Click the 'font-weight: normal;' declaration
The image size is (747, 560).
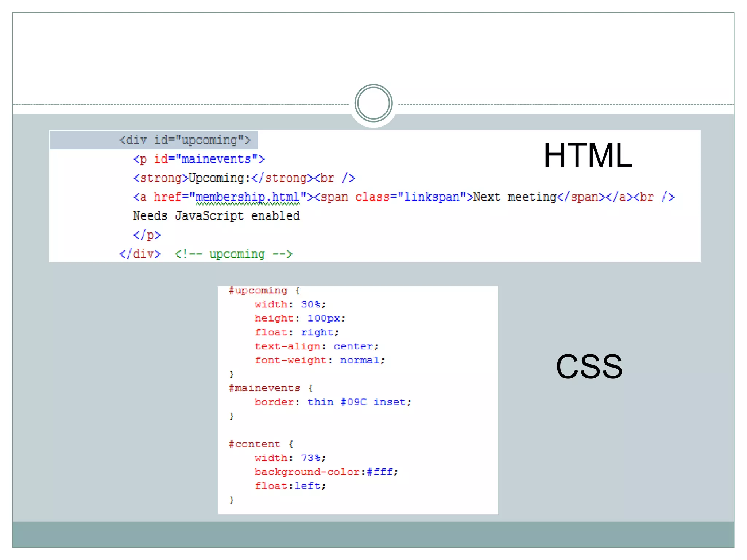pyautogui.click(x=320, y=361)
